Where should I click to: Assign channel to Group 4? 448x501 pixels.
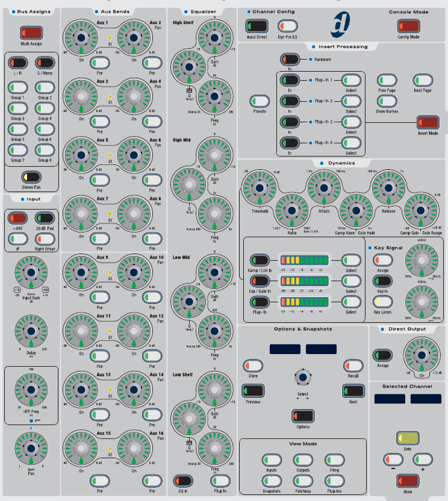45,108
